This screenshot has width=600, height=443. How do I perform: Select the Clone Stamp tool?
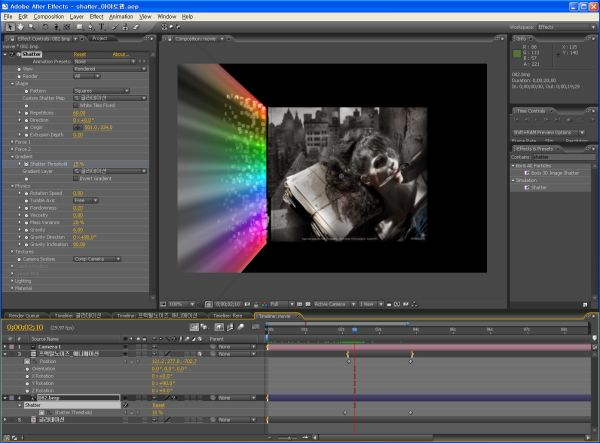(x=125, y=27)
